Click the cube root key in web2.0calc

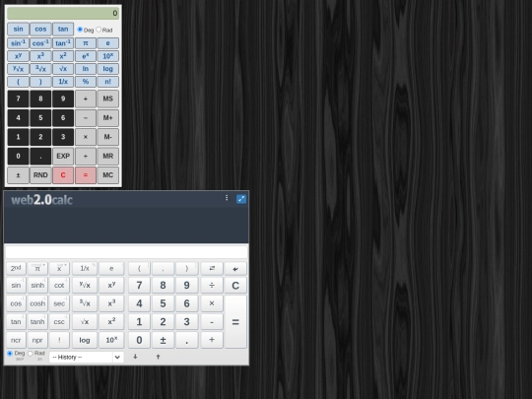85,303
